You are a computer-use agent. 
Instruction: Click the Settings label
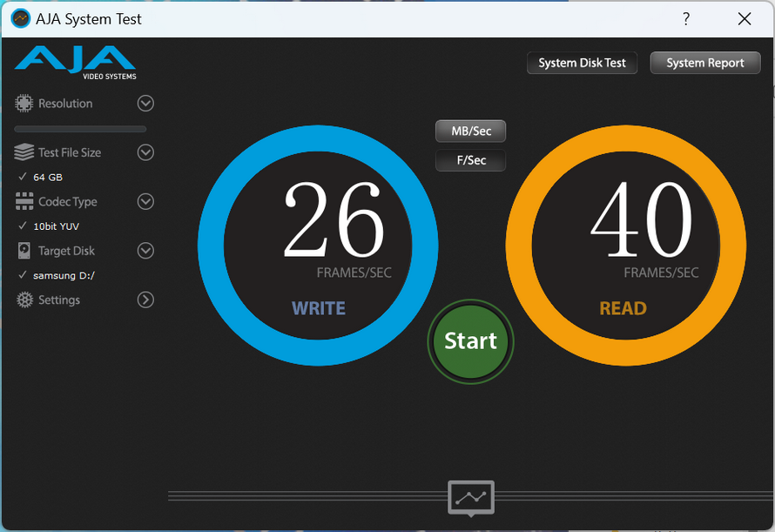coord(59,300)
